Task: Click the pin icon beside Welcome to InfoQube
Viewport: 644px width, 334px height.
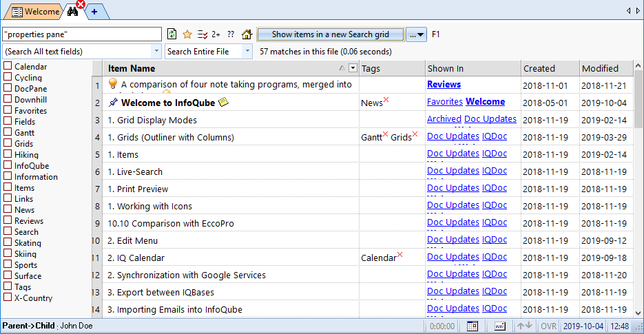Action: [x=113, y=103]
